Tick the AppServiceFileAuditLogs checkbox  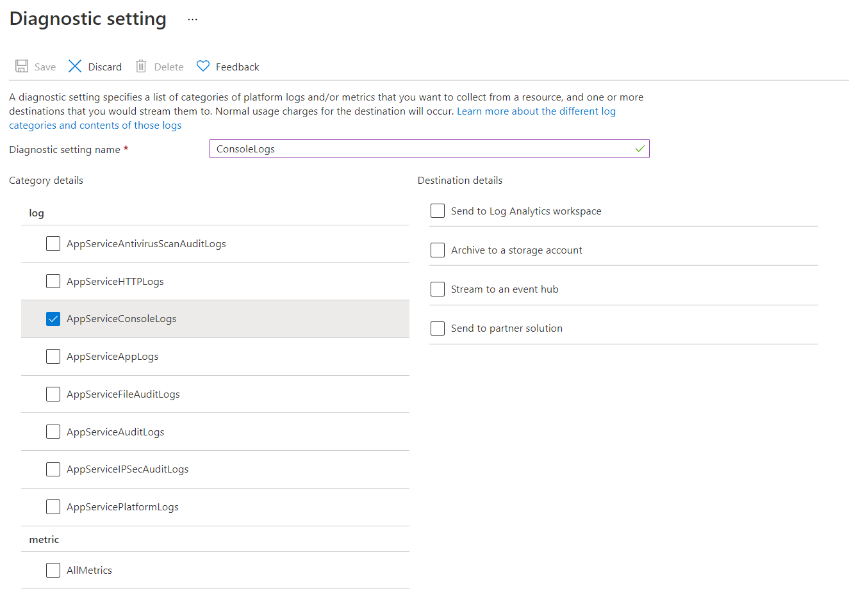[53, 394]
